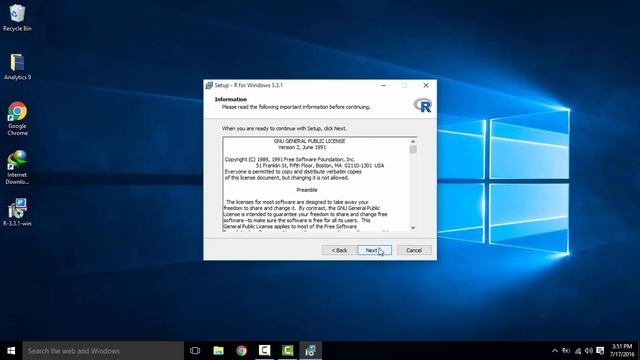The width and height of the screenshot is (640, 360).
Task: Open Chrome from the taskbar
Action: click(x=241, y=351)
